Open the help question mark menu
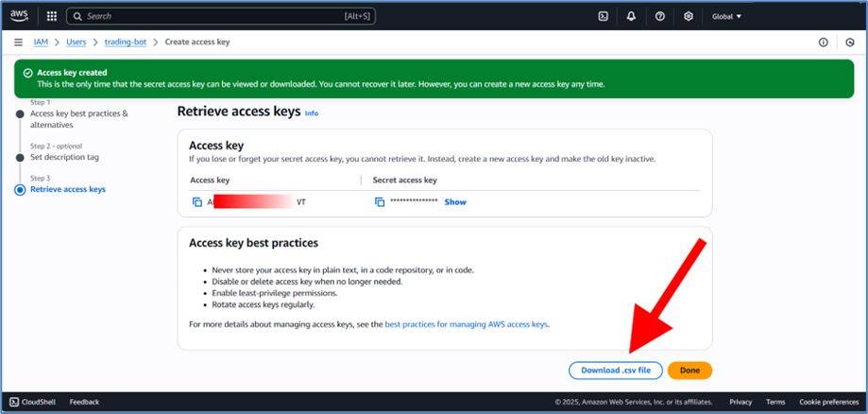The image size is (868, 414). 659,16
